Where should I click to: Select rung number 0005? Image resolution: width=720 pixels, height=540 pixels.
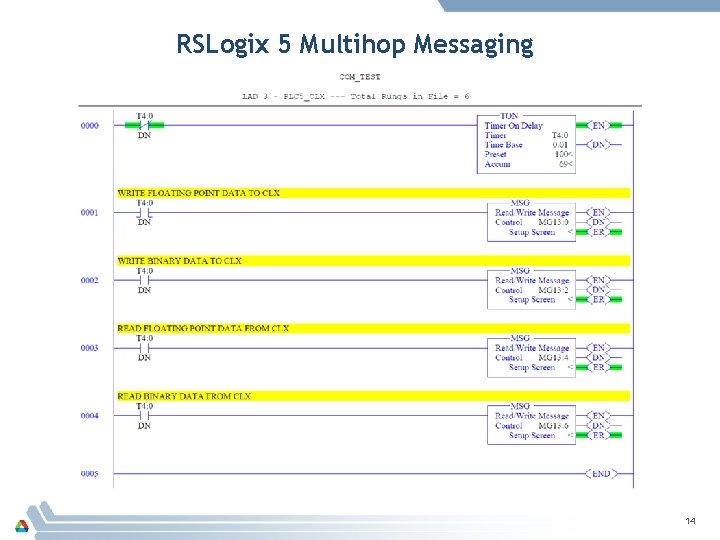pos(90,474)
